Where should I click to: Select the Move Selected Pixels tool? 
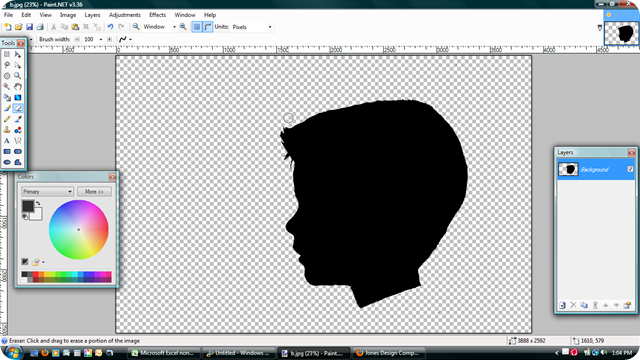click(x=18, y=54)
